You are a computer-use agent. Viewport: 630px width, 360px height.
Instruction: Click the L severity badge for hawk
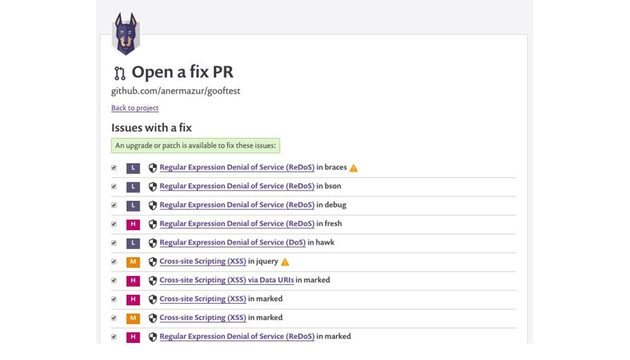[133, 243]
